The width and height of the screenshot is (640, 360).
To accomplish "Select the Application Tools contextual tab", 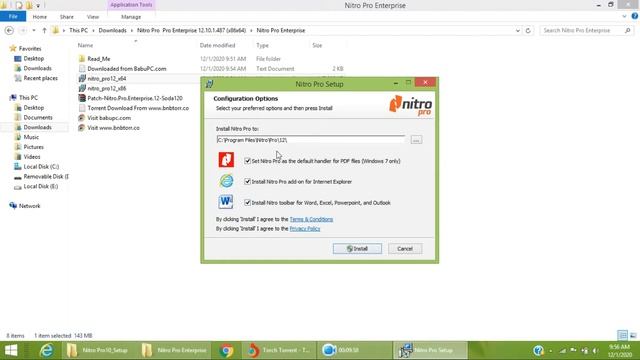I will click(131, 5).
